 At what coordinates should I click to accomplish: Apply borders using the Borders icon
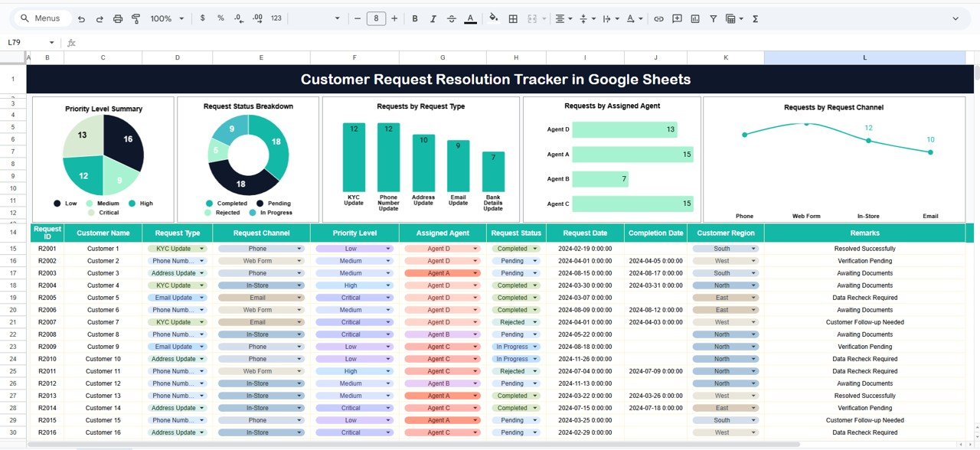tap(512, 18)
